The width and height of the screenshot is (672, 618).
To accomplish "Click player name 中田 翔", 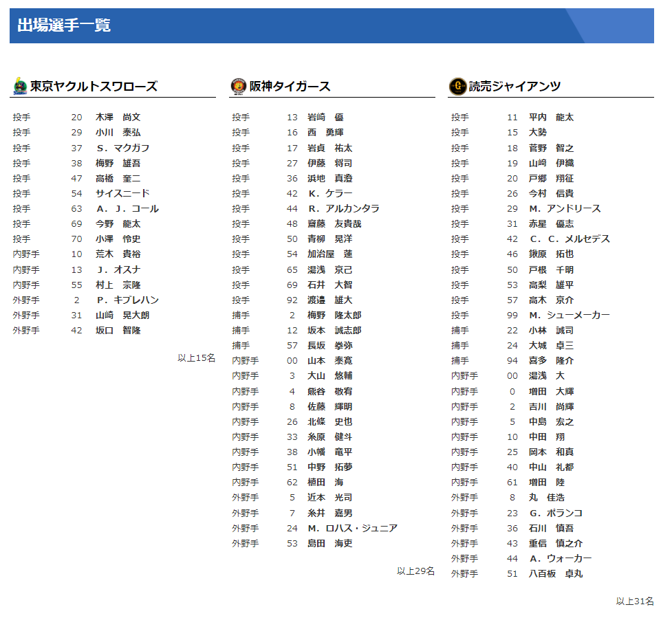I will (547, 437).
